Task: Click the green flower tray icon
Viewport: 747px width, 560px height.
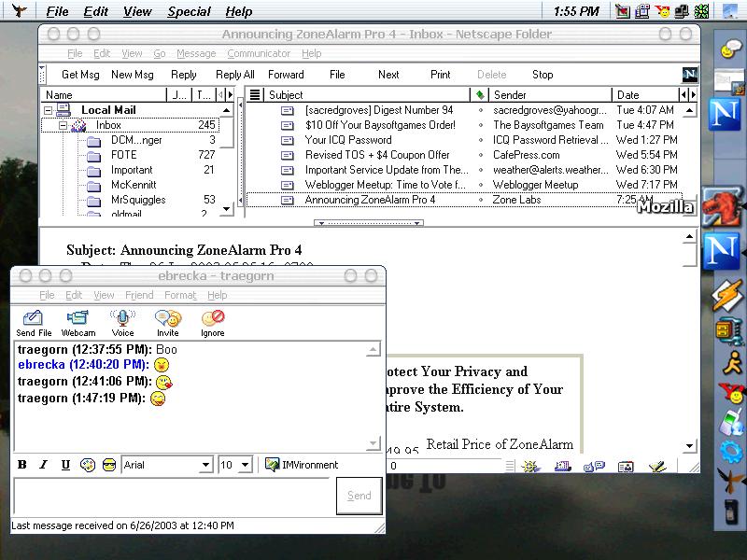Action: pyautogui.click(x=701, y=11)
